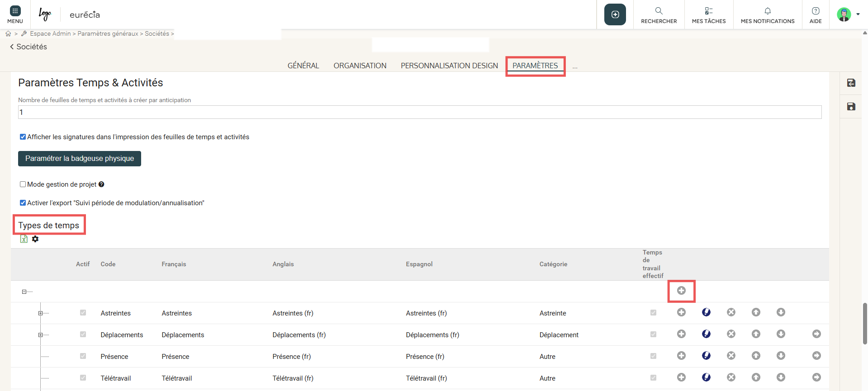The height and width of the screenshot is (391, 868).
Task: Expand the Déplacements tree node
Action: pyautogui.click(x=40, y=335)
